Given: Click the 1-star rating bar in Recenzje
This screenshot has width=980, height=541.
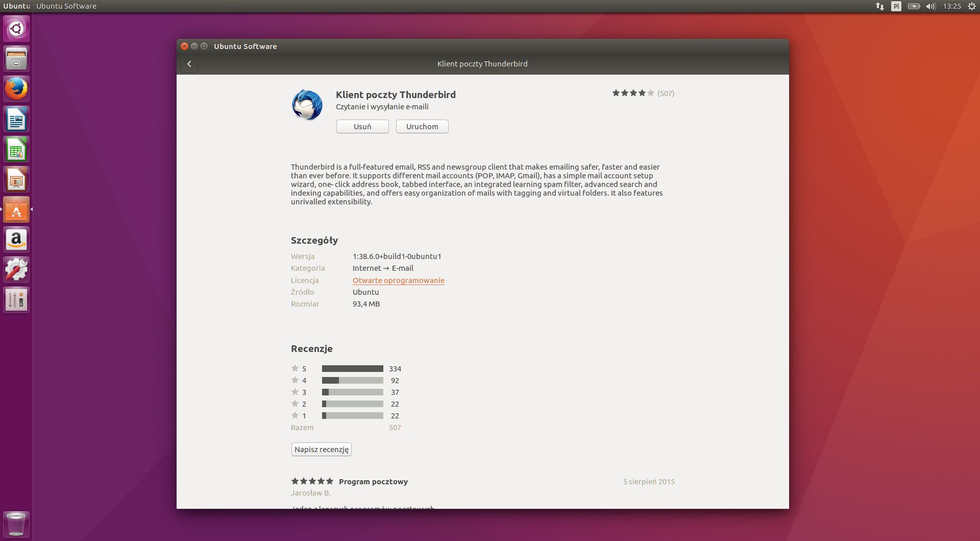Looking at the screenshot, I should 353,416.
